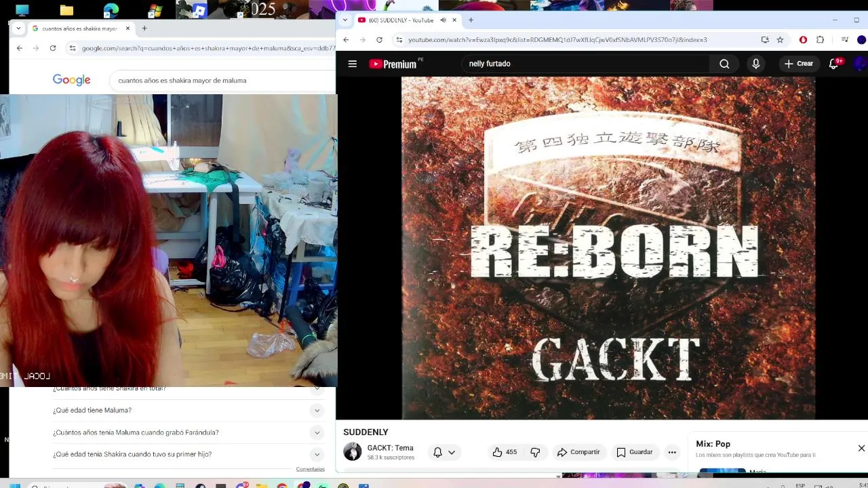
Task: Open tab search dropdown in YouTube window
Action: tap(344, 20)
